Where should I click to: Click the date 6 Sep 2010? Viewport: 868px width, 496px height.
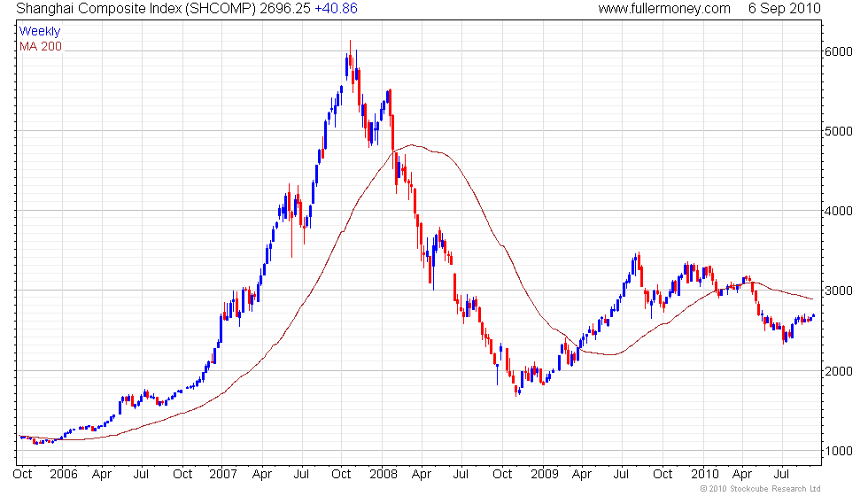[x=785, y=8]
